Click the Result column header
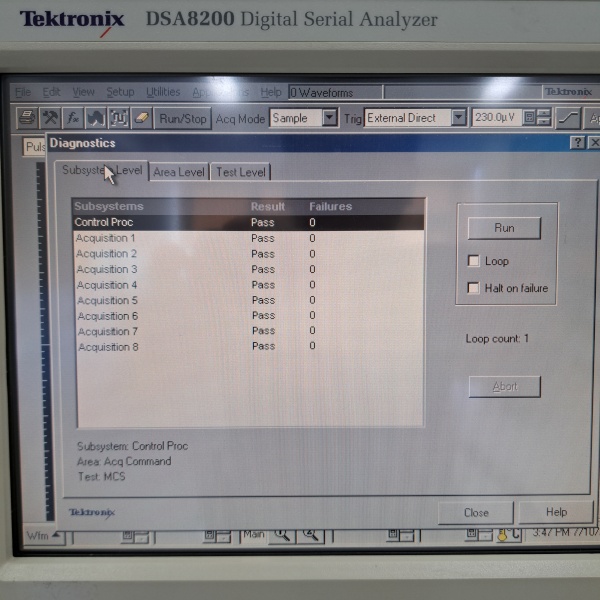Image resolution: width=600 pixels, height=600 pixels. click(x=267, y=207)
